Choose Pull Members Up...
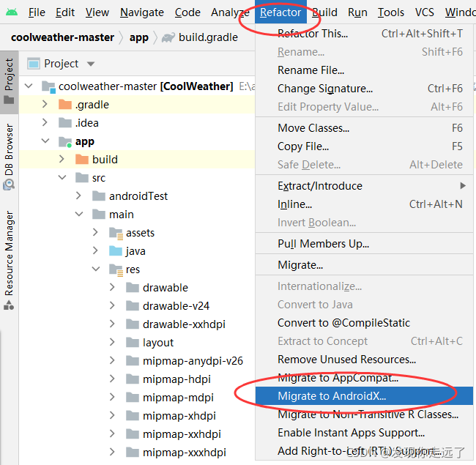 pyautogui.click(x=364, y=243)
